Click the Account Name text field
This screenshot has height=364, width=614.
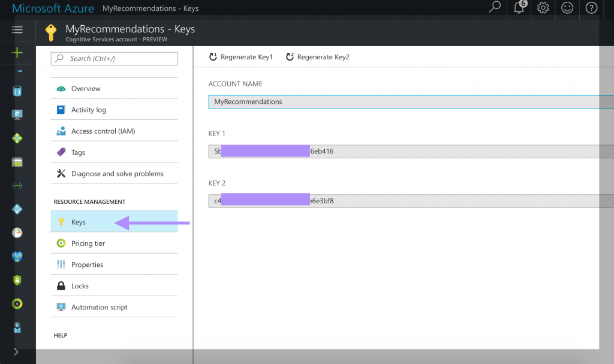coord(408,102)
